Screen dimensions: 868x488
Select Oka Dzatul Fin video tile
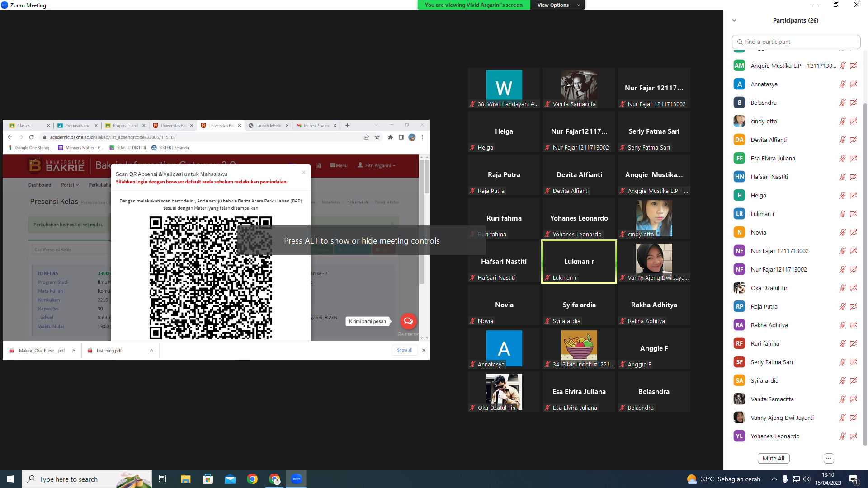pyautogui.click(x=504, y=392)
